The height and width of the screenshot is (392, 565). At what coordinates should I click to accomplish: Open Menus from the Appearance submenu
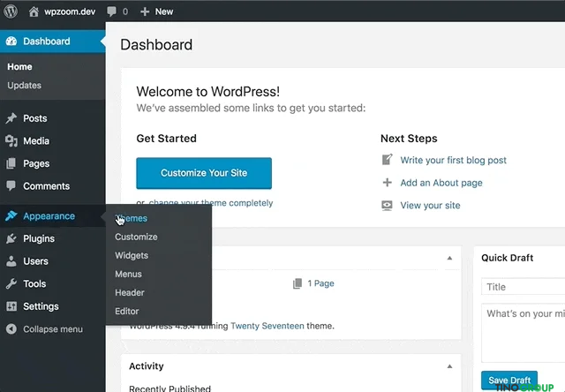(128, 274)
